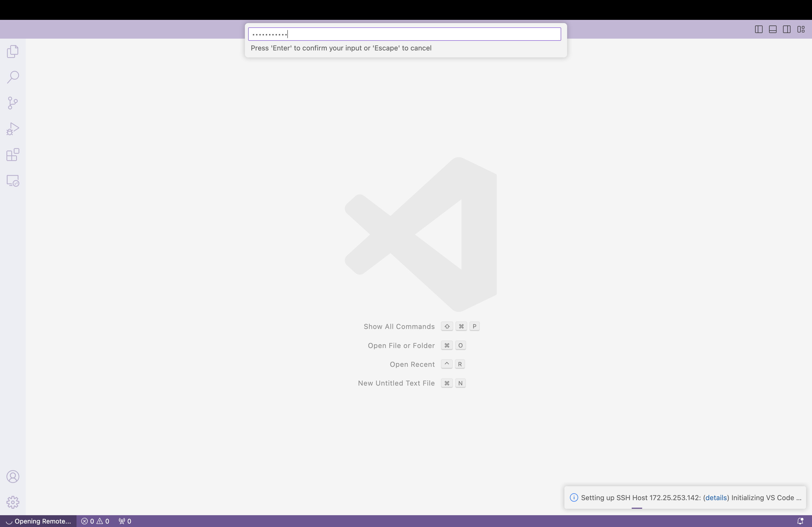
Task: Open notifications bell in status bar
Action: 800,521
